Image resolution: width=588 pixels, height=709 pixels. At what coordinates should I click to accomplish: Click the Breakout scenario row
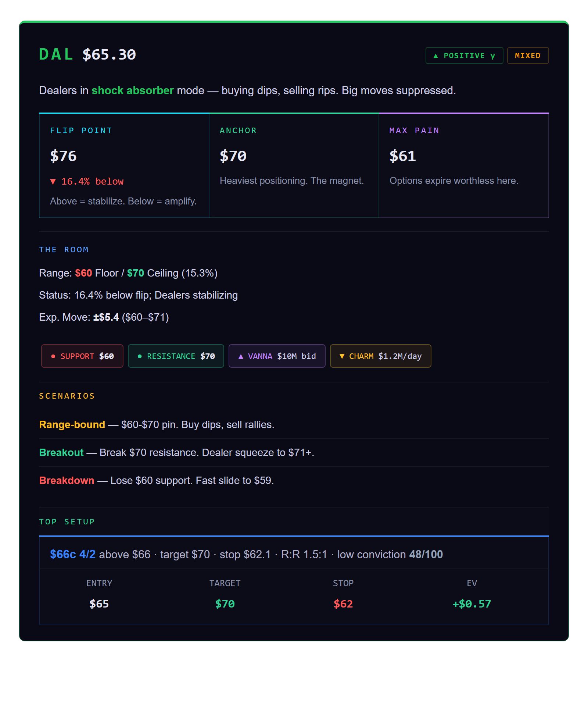tap(294, 453)
